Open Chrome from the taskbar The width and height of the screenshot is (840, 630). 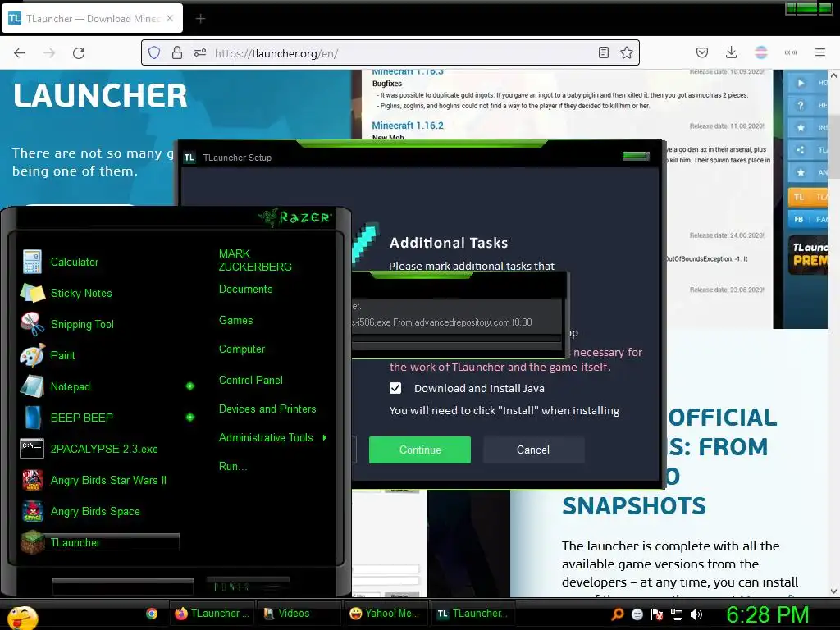[152, 614]
